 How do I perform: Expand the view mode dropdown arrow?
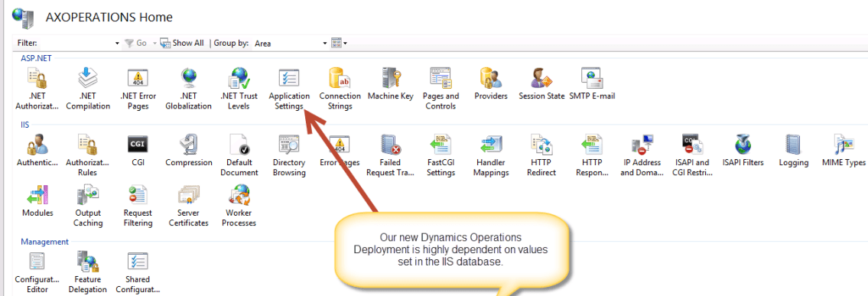[346, 43]
